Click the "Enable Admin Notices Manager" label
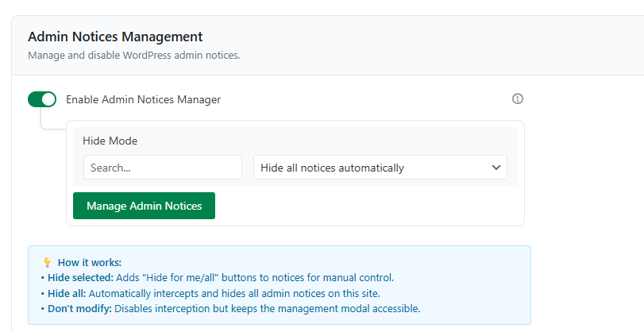644x332 pixels. [143, 100]
